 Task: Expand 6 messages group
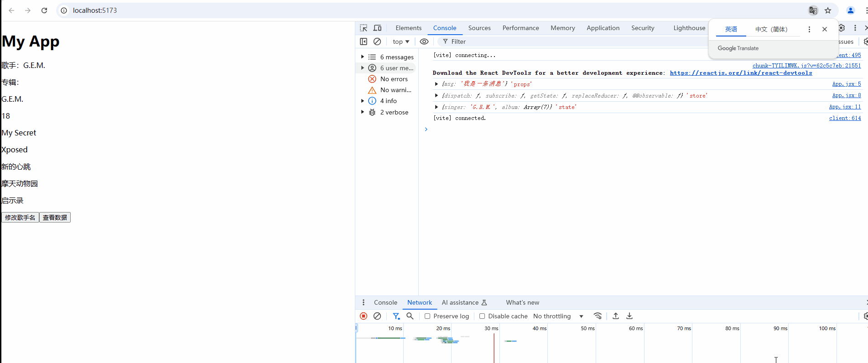point(363,57)
